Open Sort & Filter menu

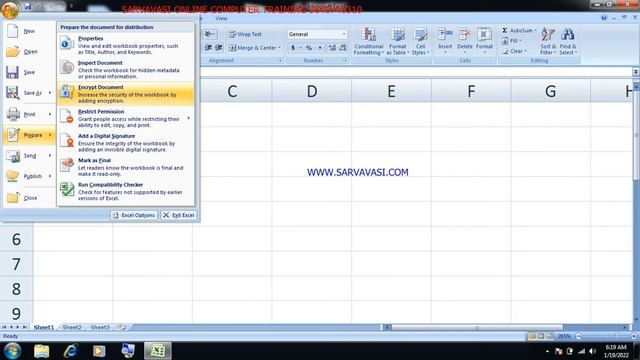pyautogui.click(x=548, y=41)
